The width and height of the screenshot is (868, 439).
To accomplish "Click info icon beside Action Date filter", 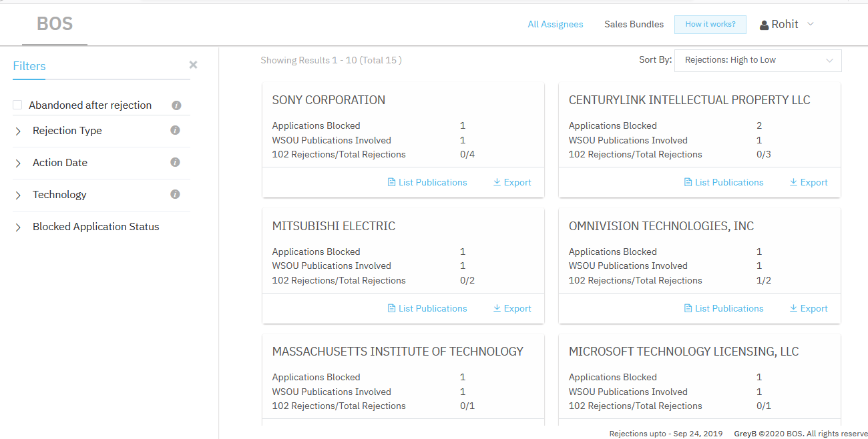I will pyautogui.click(x=175, y=162).
